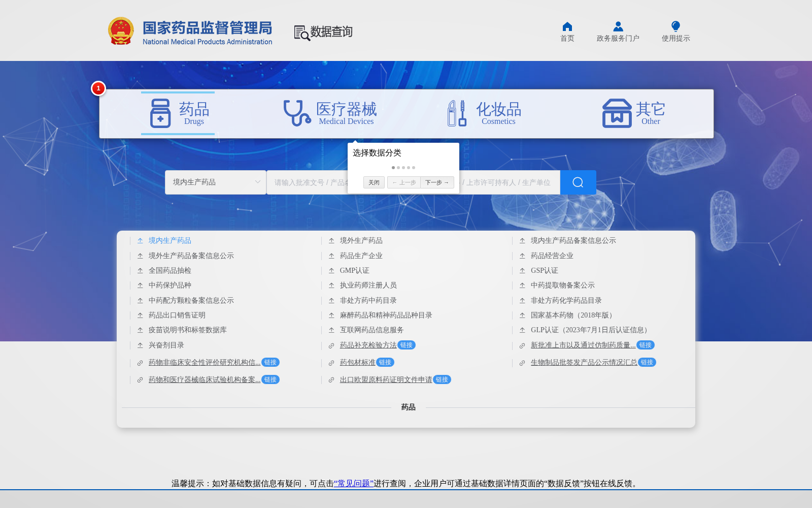
Task: Open GLP认证（2023年7月1日后认证信息）
Action: click(x=591, y=330)
